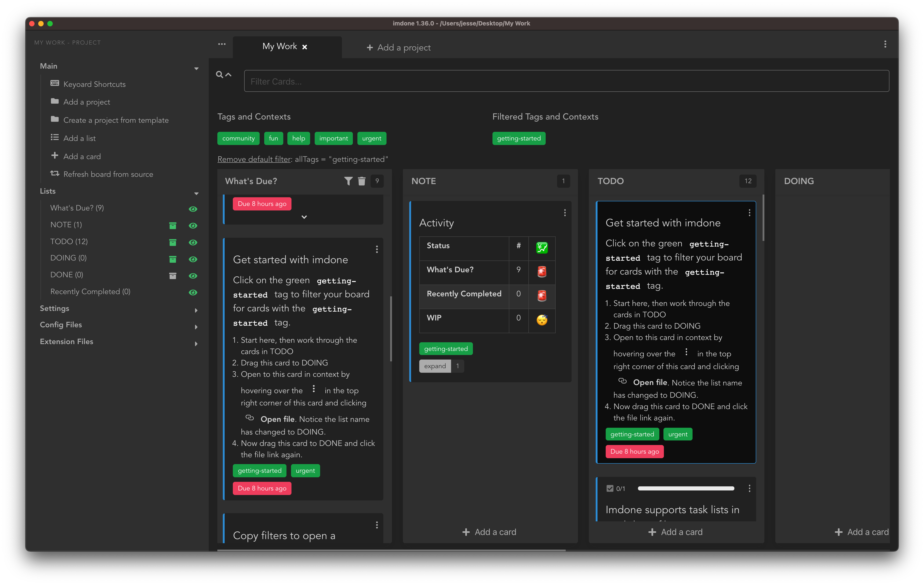Select Create a project from template
Image resolution: width=924 pixels, height=585 pixels.
click(x=116, y=120)
